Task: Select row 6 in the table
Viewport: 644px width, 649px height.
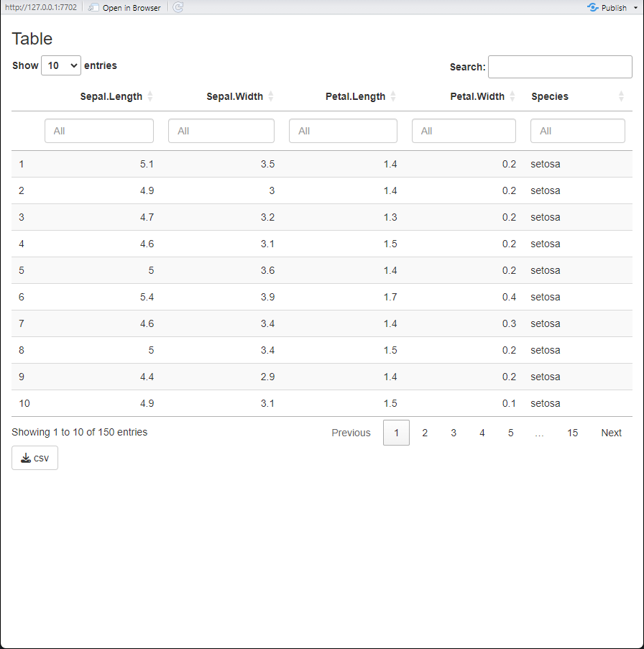Action: tap(322, 297)
